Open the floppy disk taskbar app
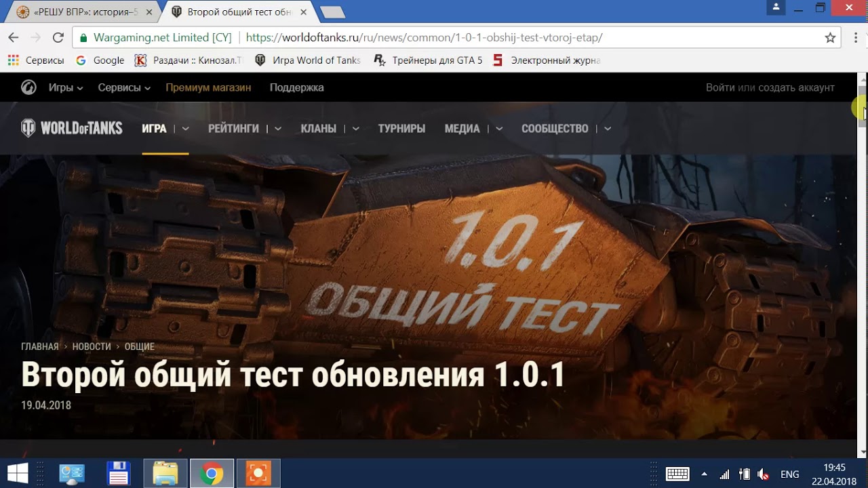The image size is (868, 488). [x=119, y=473]
